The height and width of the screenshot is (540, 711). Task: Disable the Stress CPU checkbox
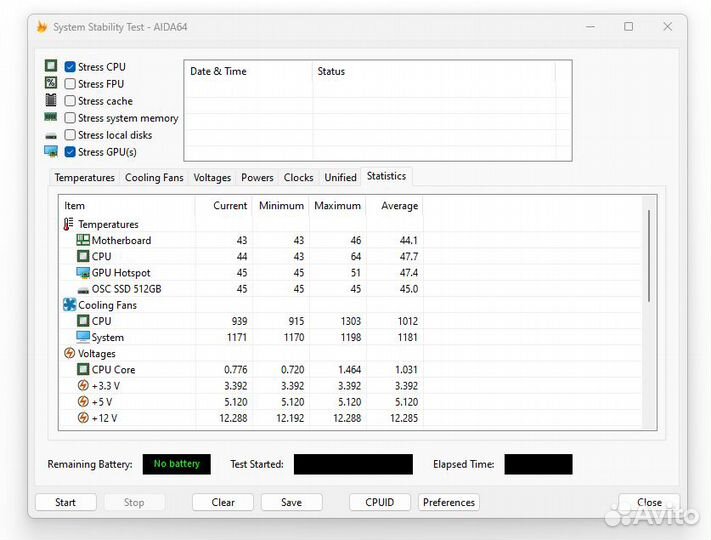(70, 67)
